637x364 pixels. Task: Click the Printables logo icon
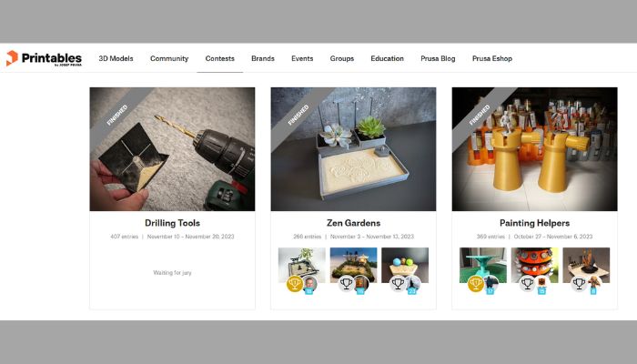click(x=12, y=58)
